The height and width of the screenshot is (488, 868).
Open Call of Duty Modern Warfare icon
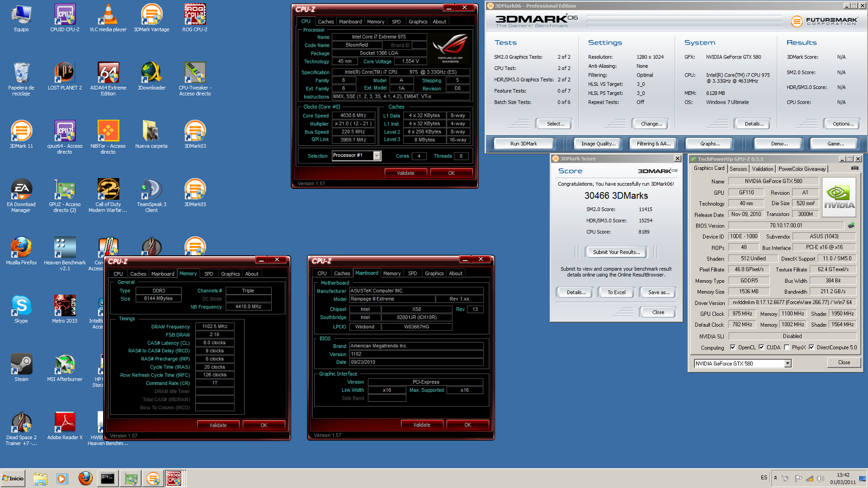108,195
